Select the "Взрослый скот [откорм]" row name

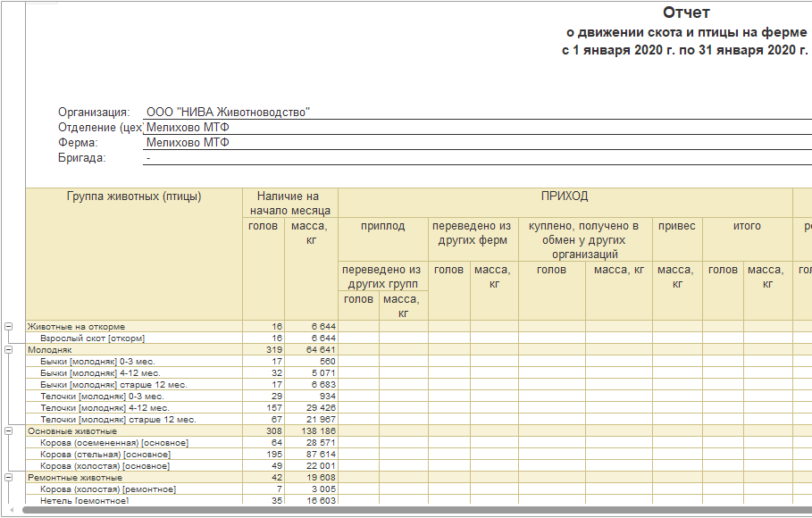point(92,338)
